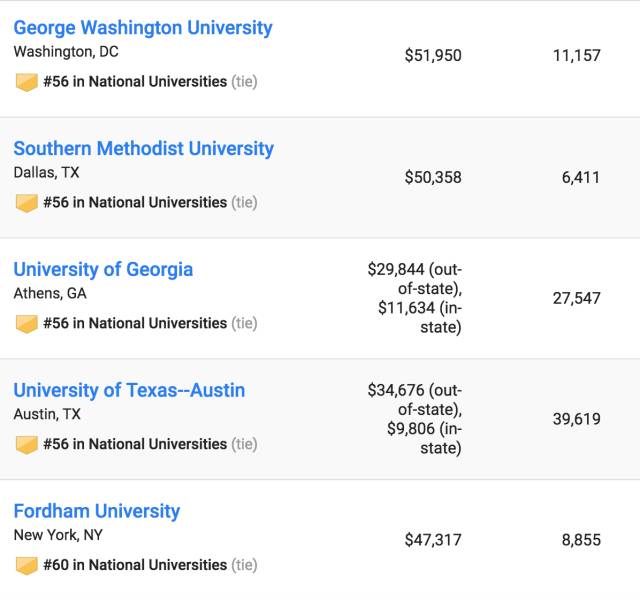
Task: Click Fordham's #60 in National Universities ranking
Action: (135, 566)
